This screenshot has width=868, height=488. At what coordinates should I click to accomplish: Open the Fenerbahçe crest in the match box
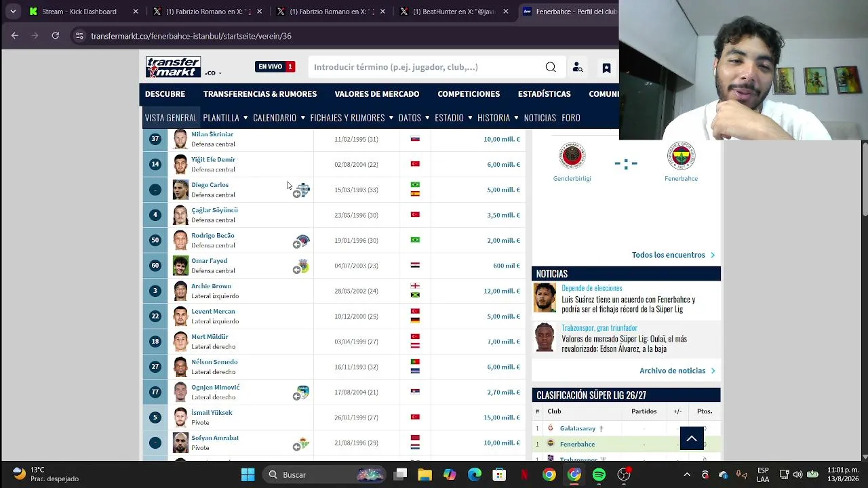pyautogui.click(x=681, y=156)
